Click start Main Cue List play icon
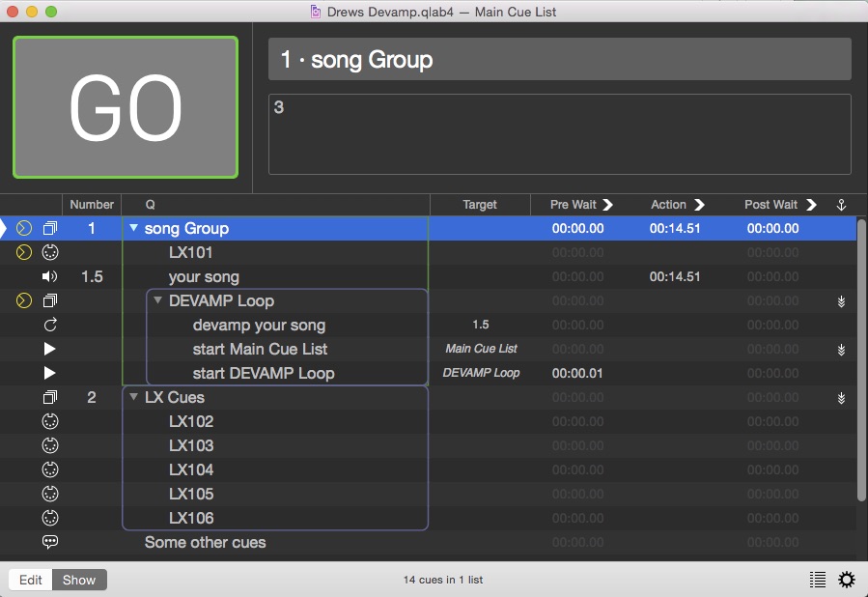 (50, 350)
